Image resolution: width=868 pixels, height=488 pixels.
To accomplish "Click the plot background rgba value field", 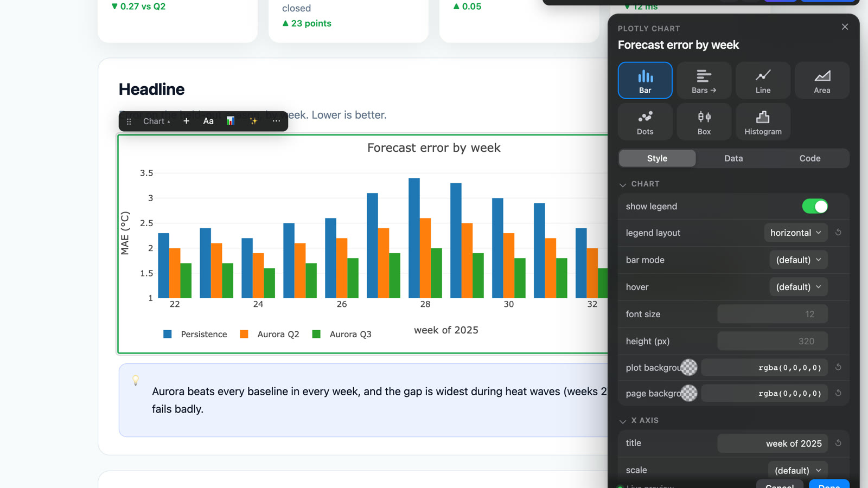I will click(764, 367).
